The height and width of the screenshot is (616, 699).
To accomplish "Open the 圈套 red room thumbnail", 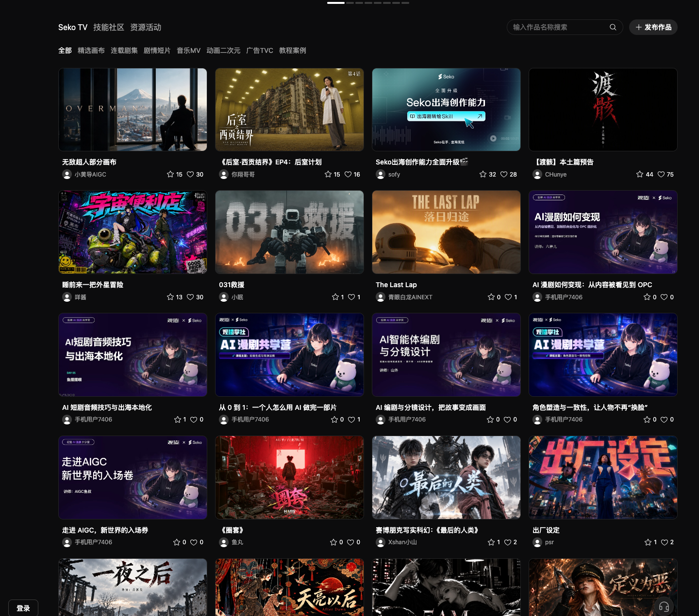I will pyautogui.click(x=289, y=478).
